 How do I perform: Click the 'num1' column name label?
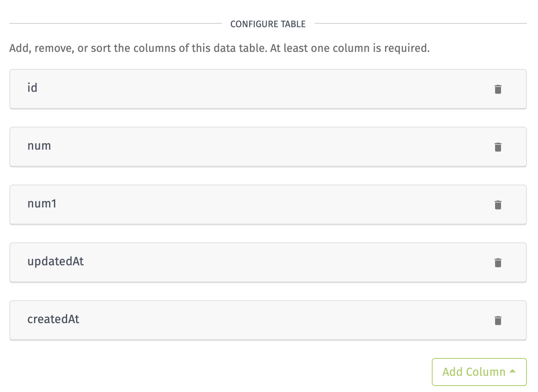click(x=42, y=204)
